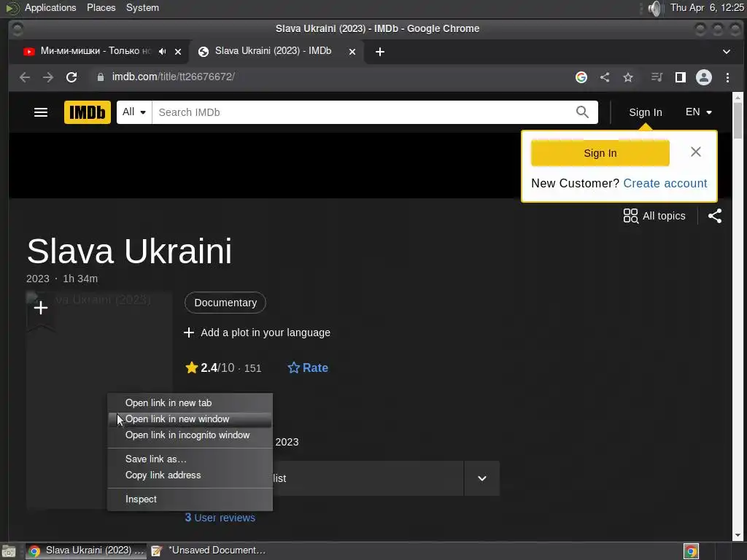The height and width of the screenshot is (560, 747).
Task: Open the share icon beside All topics
Action: [715, 216]
